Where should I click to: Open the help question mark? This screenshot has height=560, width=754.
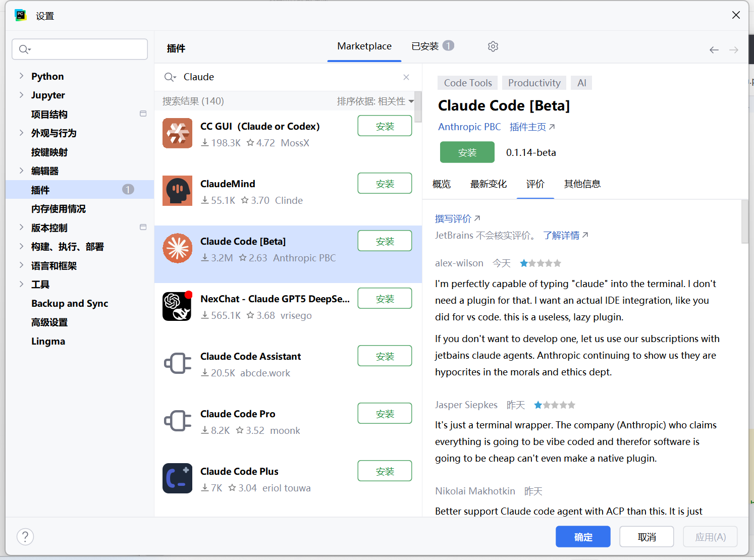click(x=25, y=536)
